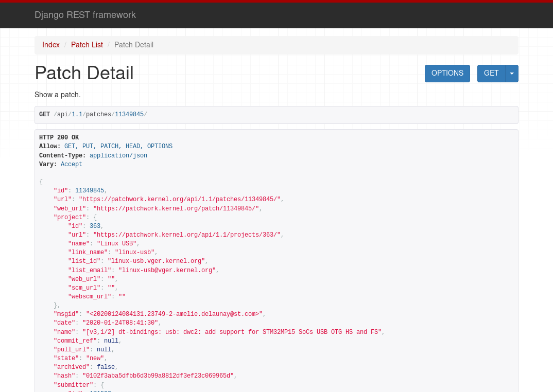The image size is (553, 392).
Task: Click the project id value 363
Action: point(95,226)
